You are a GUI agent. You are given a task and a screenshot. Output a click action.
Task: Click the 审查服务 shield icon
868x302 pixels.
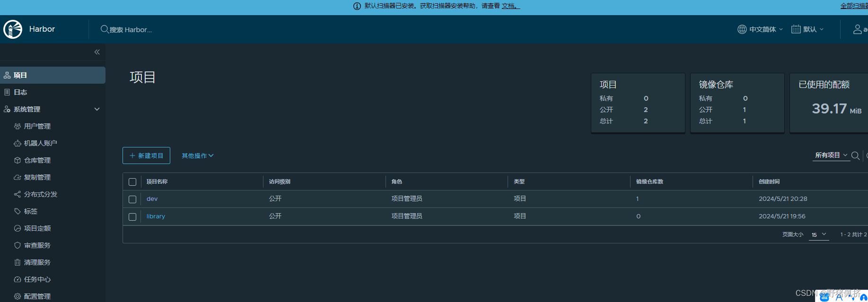(18, 245)
